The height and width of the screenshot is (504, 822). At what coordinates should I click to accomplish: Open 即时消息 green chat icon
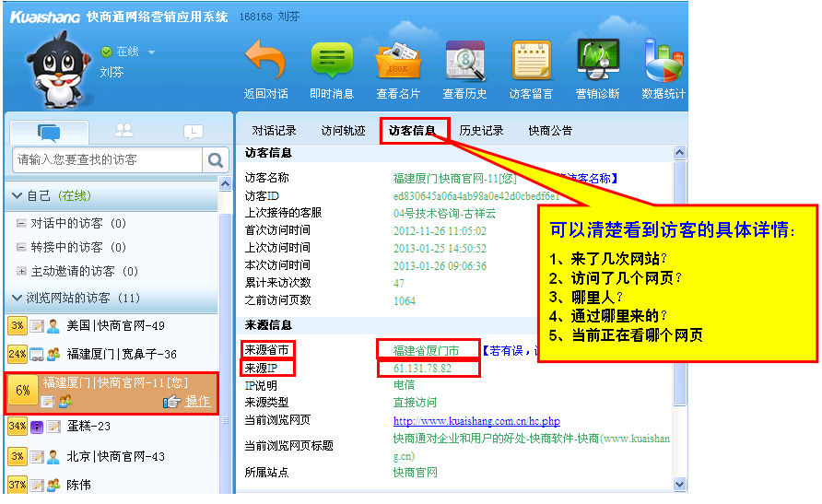tap(332, 61)
